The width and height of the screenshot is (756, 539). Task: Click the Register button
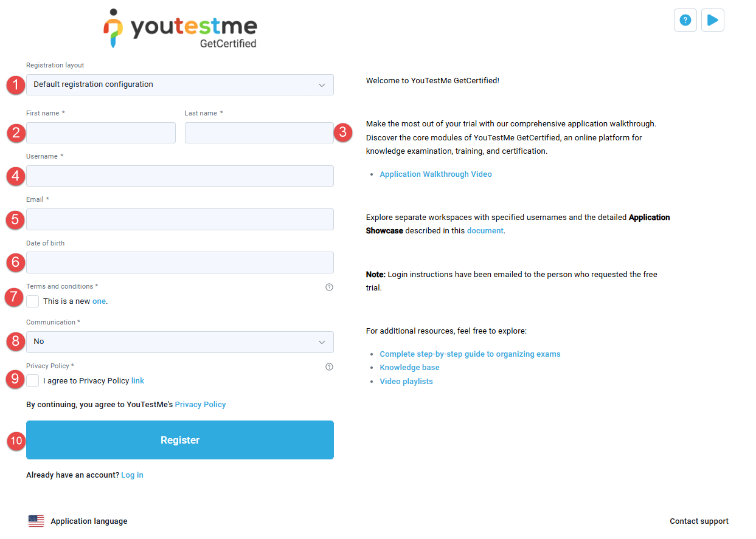pyautogui.click(x=180, y=440)
